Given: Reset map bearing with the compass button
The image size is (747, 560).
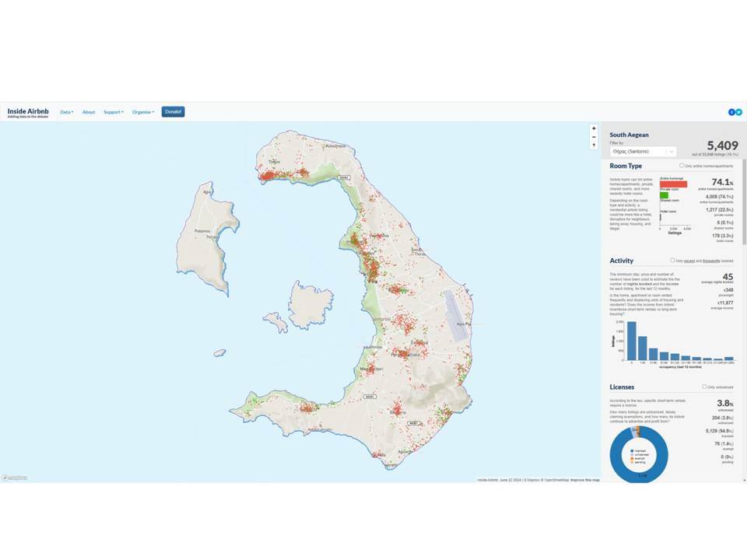Looking at the screenshot, I should pos(594,145).
